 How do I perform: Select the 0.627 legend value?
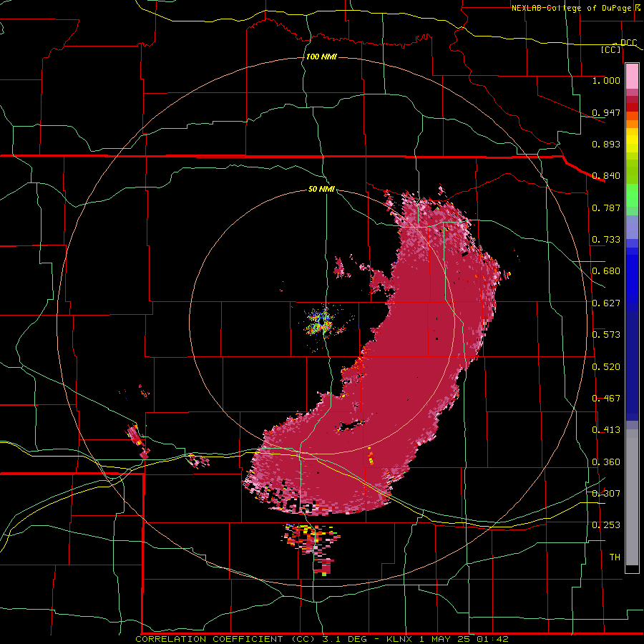pyautogui.click(x=606, y=303)
